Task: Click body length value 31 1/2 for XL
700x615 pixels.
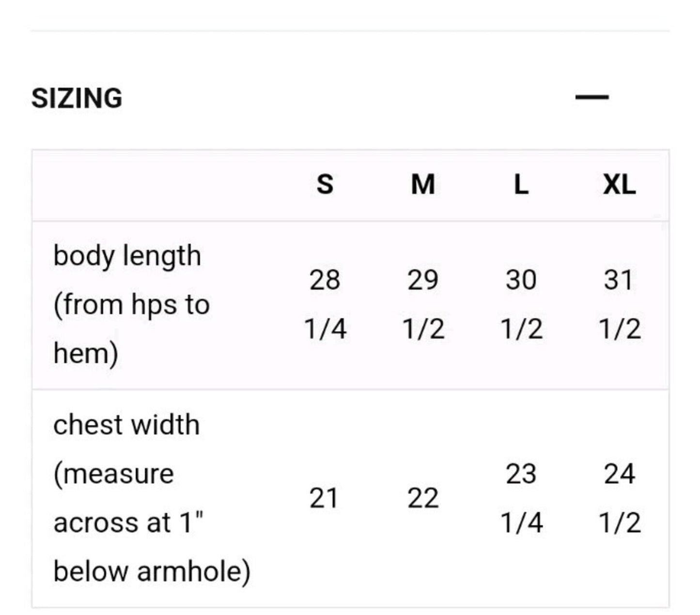Action: click(x=619, y=305)
